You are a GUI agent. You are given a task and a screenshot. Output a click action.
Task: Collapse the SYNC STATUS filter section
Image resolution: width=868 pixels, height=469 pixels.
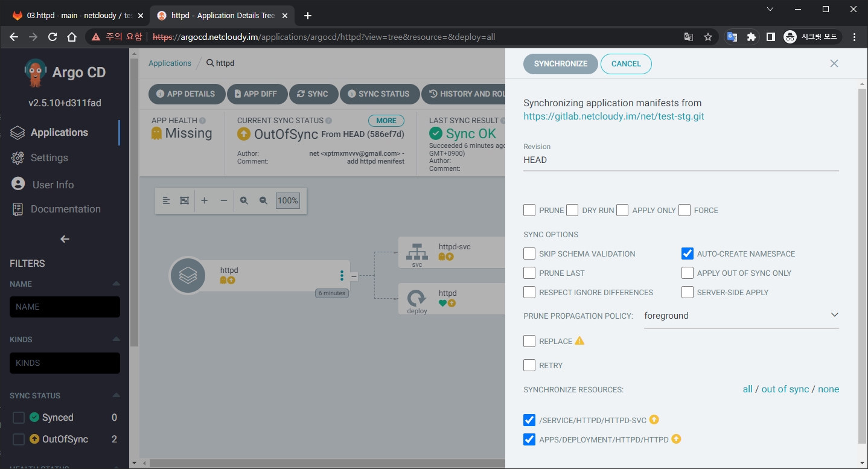click(x=116, y=395)
